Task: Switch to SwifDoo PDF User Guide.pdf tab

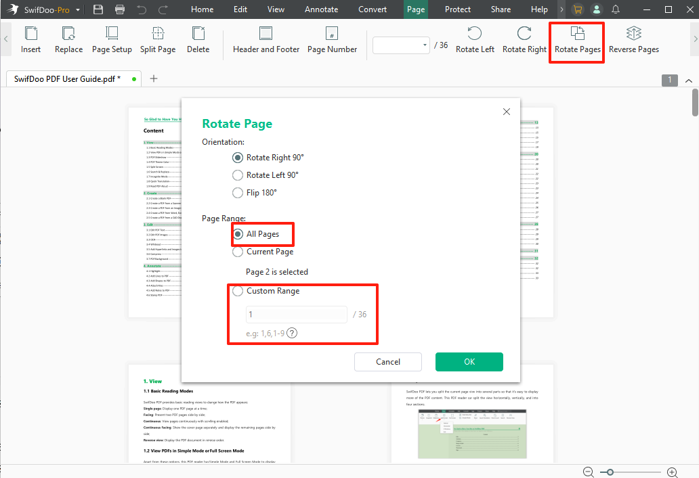Action: click(x=74, y=79)
